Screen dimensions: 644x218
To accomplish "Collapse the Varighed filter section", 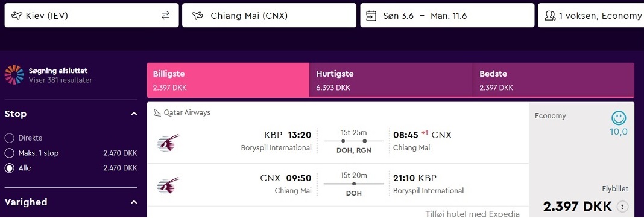I will click(133, 202).
